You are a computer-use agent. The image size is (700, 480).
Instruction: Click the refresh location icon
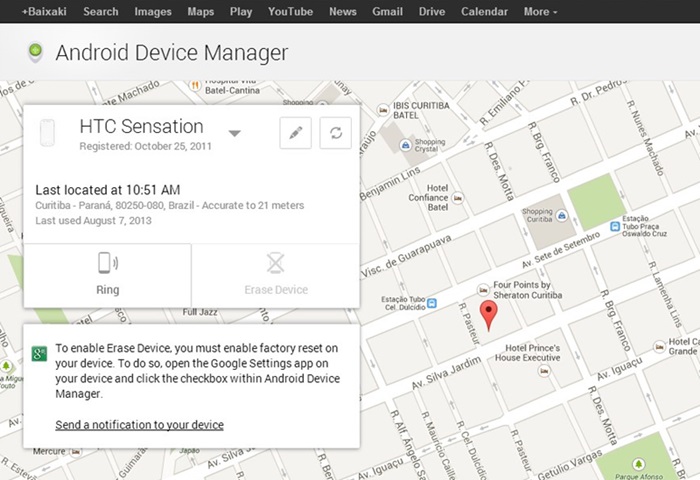pyautogui.click(x=336, y=133)
